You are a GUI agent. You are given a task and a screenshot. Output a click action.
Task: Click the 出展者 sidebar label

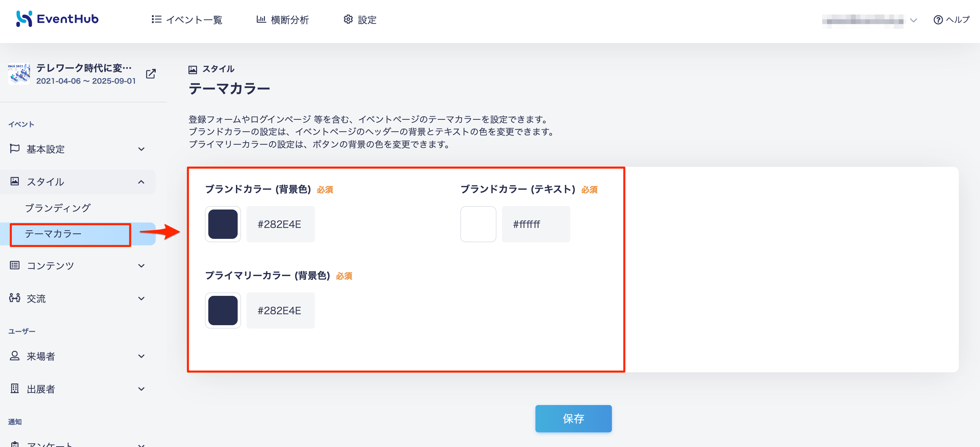click(x=41, y=389)
